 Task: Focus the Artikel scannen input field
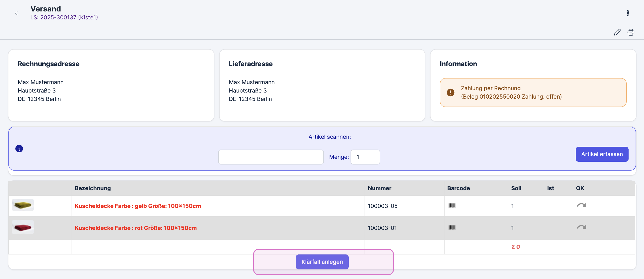[271, 157]
